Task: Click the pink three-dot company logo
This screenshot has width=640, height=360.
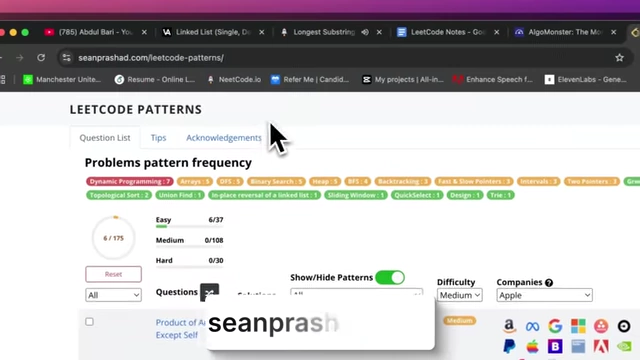Action: (x=601, y=326)
